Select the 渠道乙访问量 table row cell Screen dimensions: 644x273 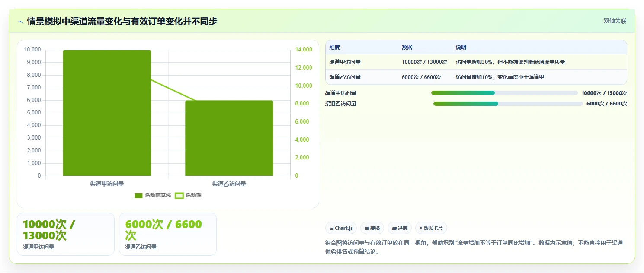click(345, 77)
